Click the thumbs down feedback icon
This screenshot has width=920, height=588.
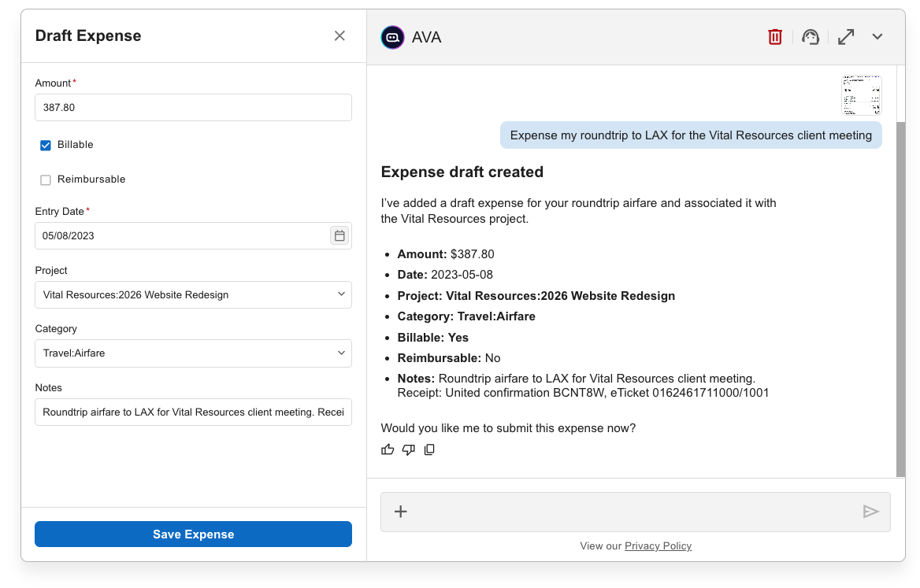coord(408,449)
